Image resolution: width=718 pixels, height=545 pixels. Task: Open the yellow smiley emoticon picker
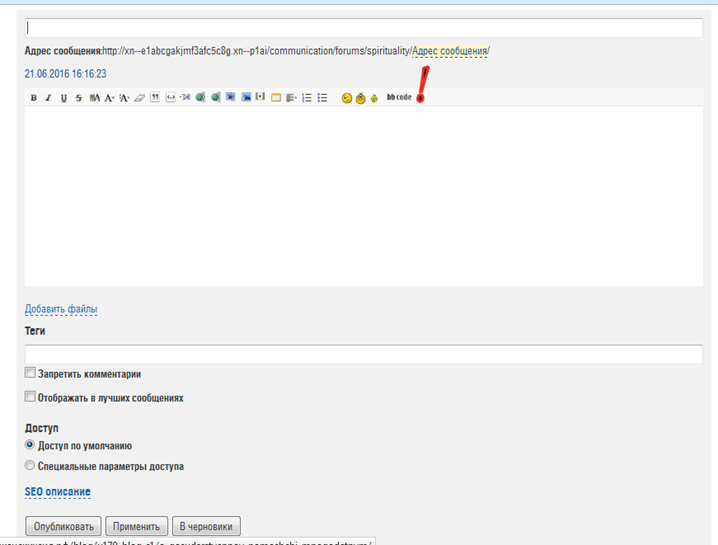pyautogui.click(x=347, y=98)
